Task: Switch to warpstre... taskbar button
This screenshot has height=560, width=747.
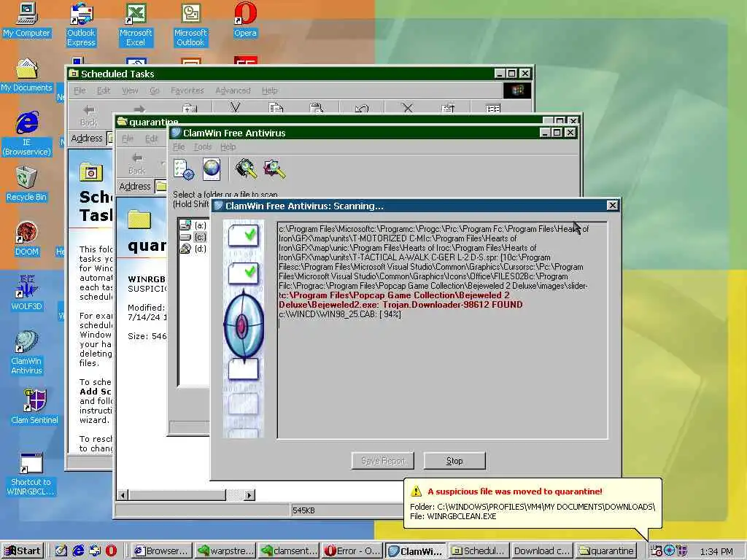Action: tap(225, 551)
